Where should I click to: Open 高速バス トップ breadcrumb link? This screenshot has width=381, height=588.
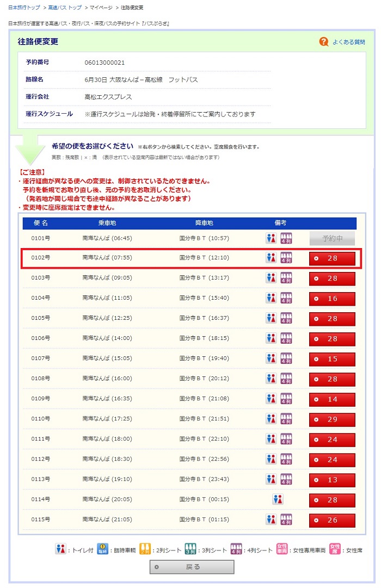(x=65, y=8)
